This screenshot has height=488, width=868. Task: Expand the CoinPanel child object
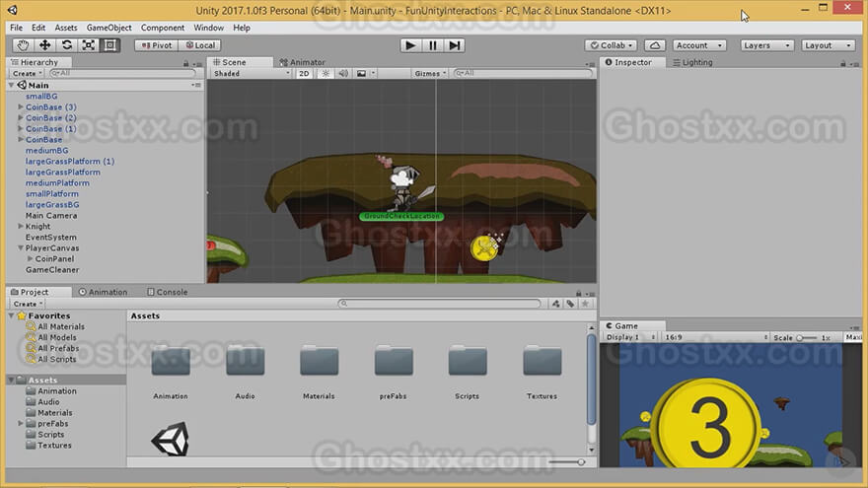[x=30, y=258]
